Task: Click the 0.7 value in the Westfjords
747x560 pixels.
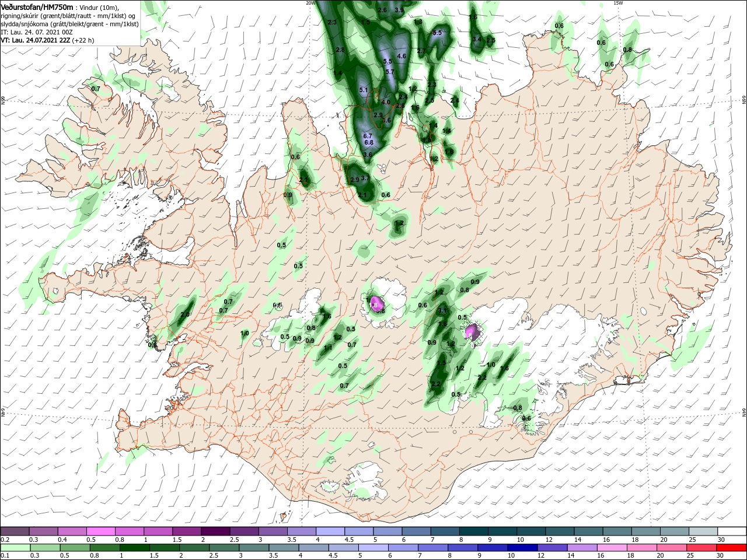Action: tap(96, 89)
